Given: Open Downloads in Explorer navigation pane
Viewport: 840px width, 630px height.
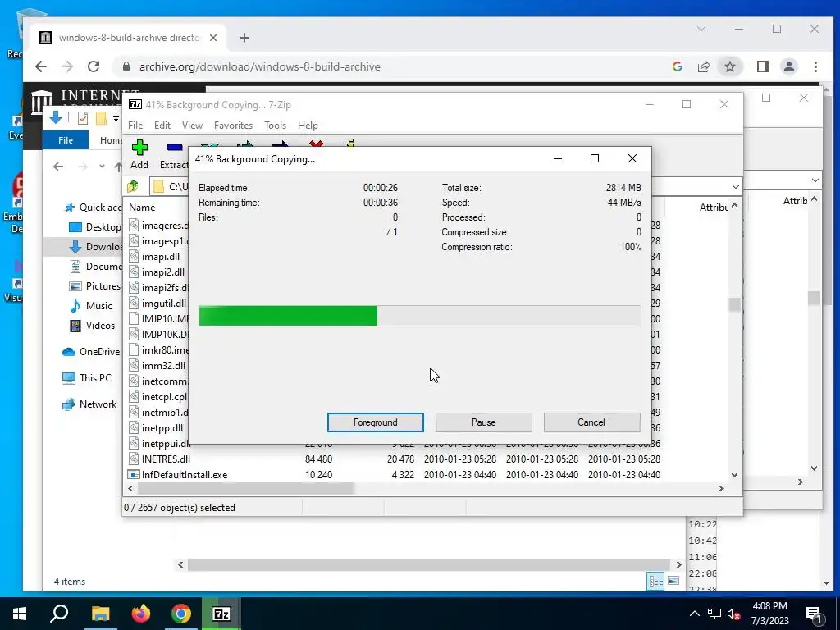Looking at the screenshot, I should tap(95, 246).
